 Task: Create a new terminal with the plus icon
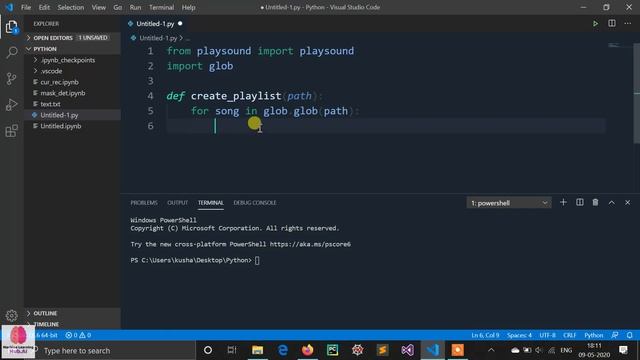point(563,202)
